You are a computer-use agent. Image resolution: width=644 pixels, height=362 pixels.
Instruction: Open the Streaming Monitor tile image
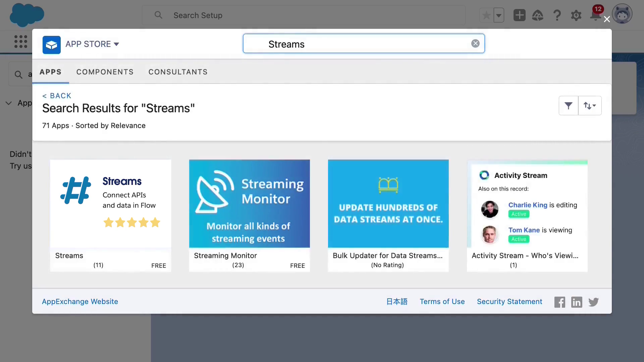pyautogui.click(x=250, y=203)
